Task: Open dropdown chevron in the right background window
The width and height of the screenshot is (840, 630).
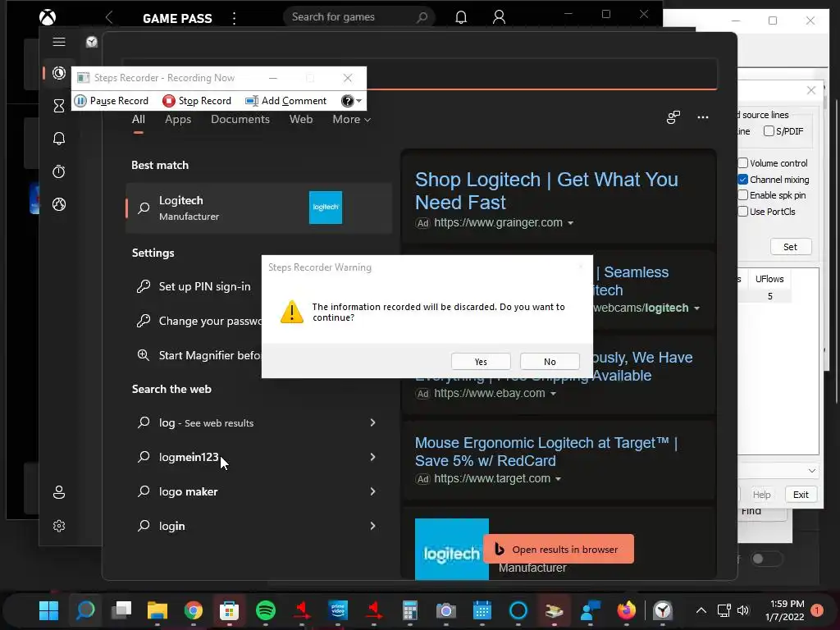Action: tap(811, 471)
